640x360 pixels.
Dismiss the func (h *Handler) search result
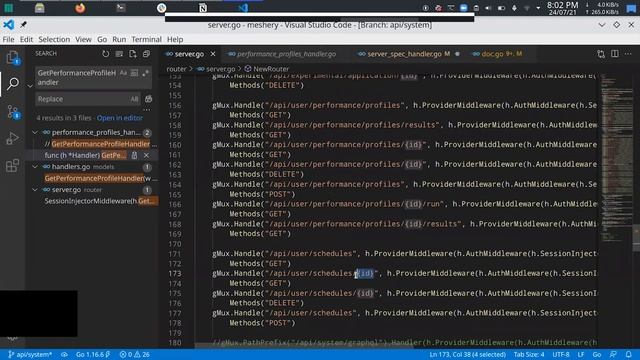tap(146, 155)
